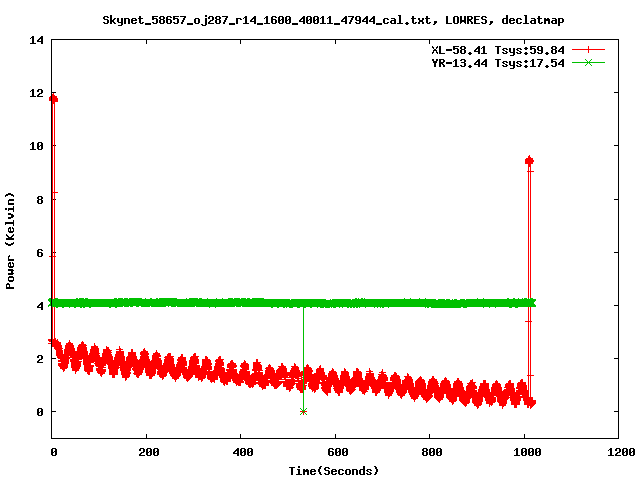This screenshot has height=480, width=640.
Task: Click the x-axis tick label 600
Action: coord(338,452)
